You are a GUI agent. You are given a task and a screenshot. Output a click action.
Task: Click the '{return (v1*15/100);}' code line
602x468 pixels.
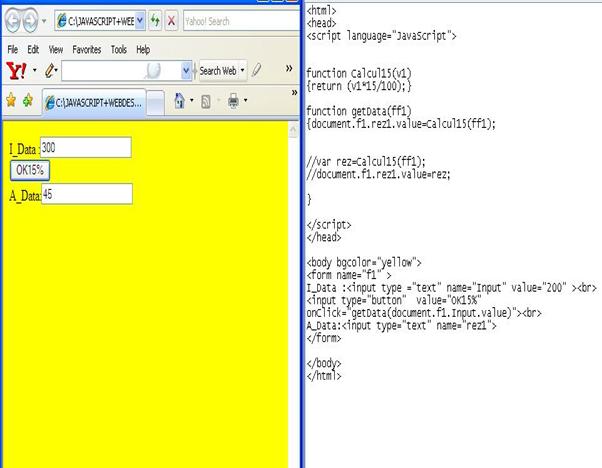[359, 86]
